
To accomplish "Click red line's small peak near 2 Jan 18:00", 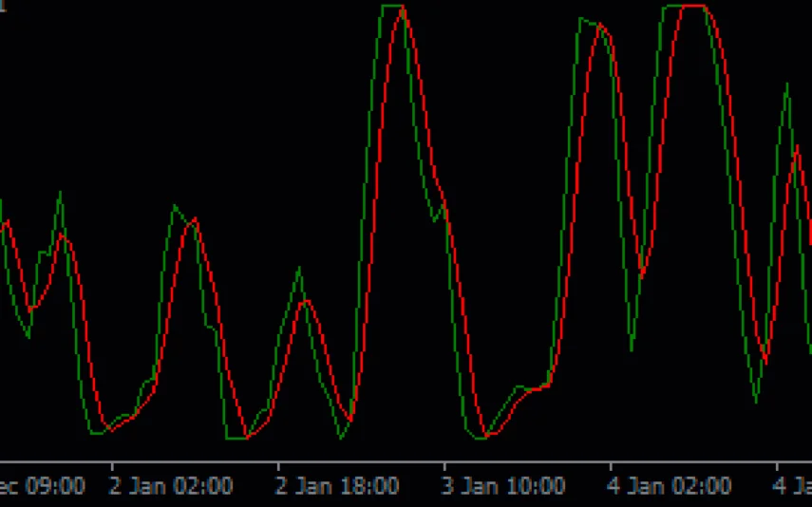I will (305, 301).
